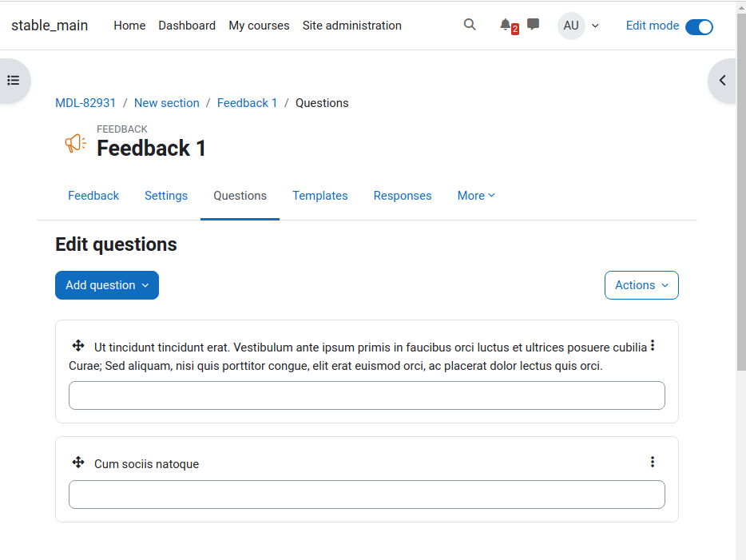The height and width of the screenshot is (560, 746).
Task: Focus answer field under Cum sociis natoque
Action: 367,494
